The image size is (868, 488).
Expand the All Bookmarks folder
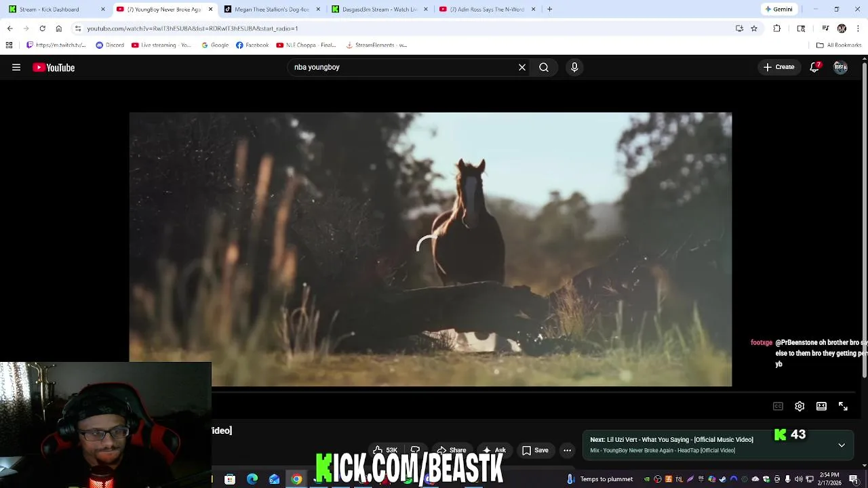pos(839,45)
